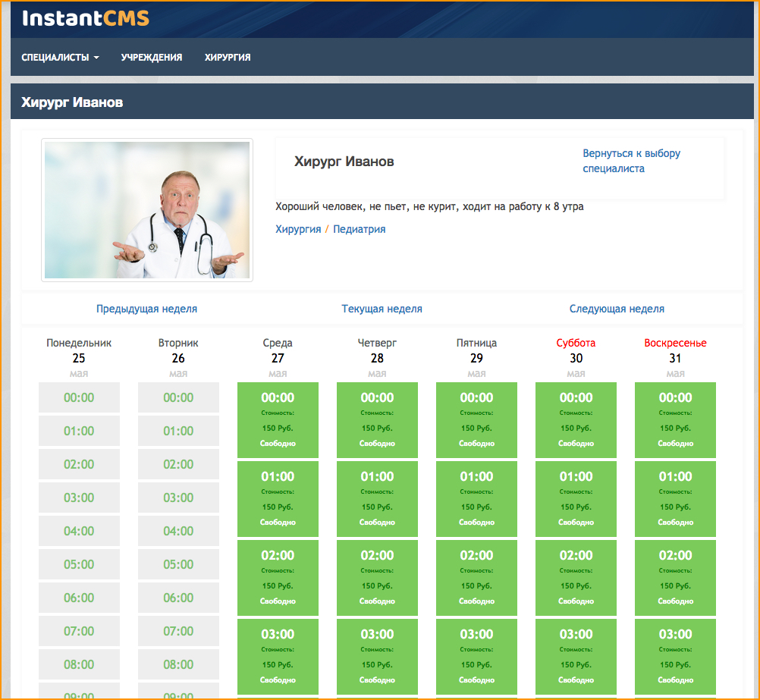Select the 01:00 slot on Воскресенье 31

675,499
